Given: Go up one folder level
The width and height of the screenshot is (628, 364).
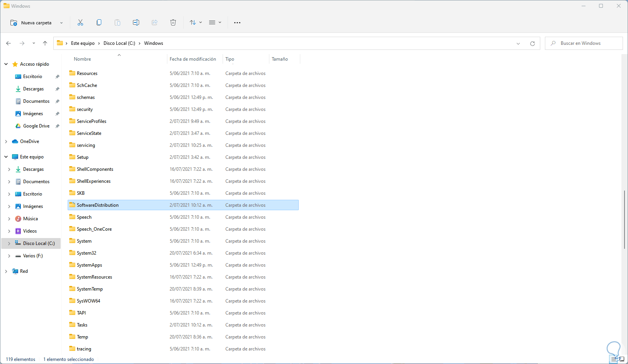Looking at the screenshot, I should [x=45, y=43].
